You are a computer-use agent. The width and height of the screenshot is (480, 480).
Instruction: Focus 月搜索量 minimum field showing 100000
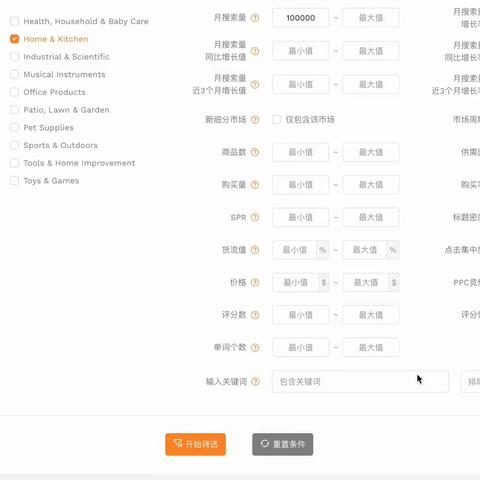pyautogui.click(x=300, y=18)
